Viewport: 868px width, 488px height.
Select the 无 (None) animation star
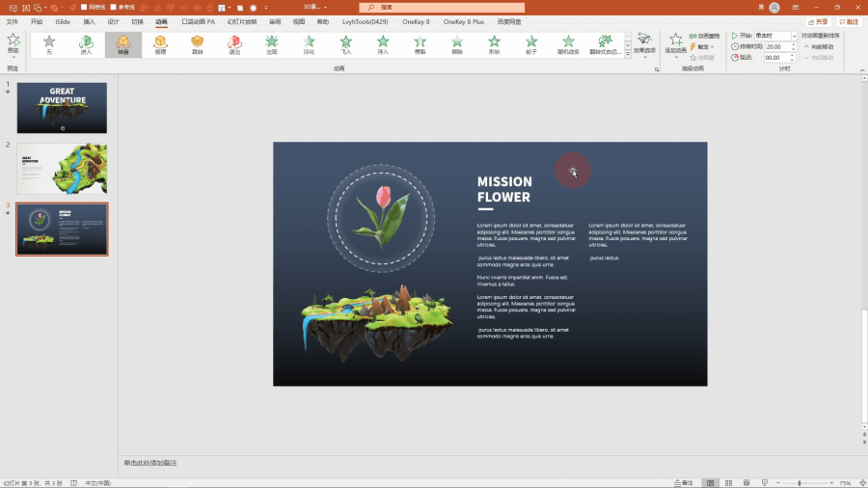49,44
